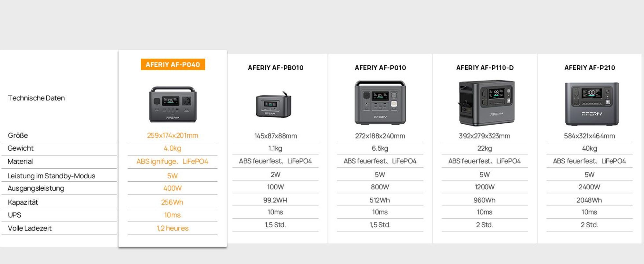This screenshot has height=264, width=644.
Task: Select the AF-P110-D charge time "2 Std."
Action: click(485, 225)
